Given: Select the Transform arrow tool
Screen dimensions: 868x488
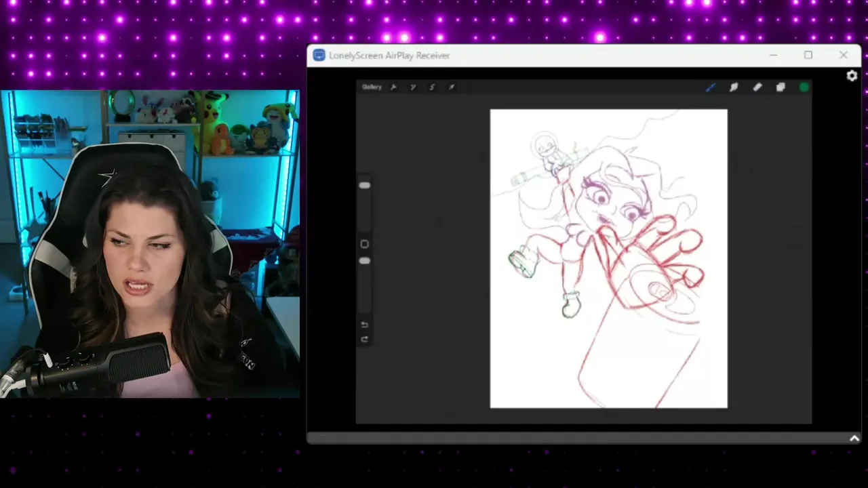Looking at the screenshot, I should (x=452, y=87).
